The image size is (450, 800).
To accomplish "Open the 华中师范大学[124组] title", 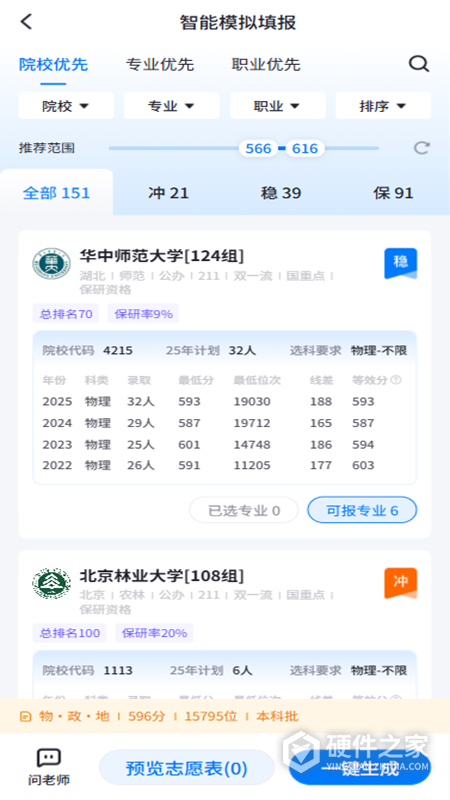I will point(162,256).
